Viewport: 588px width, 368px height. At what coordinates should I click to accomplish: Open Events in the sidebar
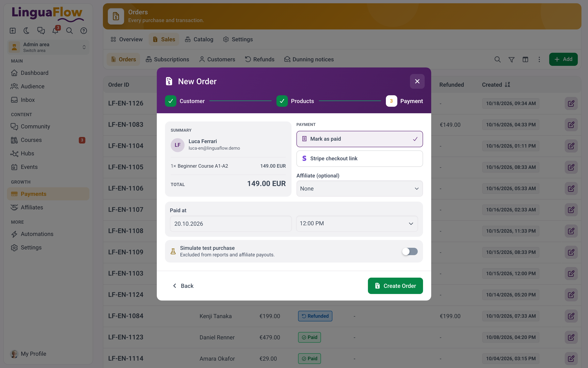click(48, 167)
